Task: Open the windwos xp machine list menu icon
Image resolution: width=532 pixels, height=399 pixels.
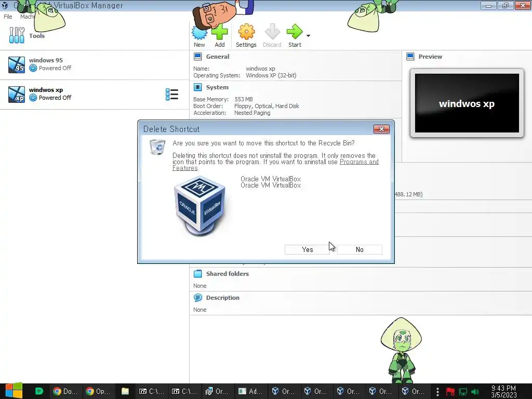Action: click(171, 95)
